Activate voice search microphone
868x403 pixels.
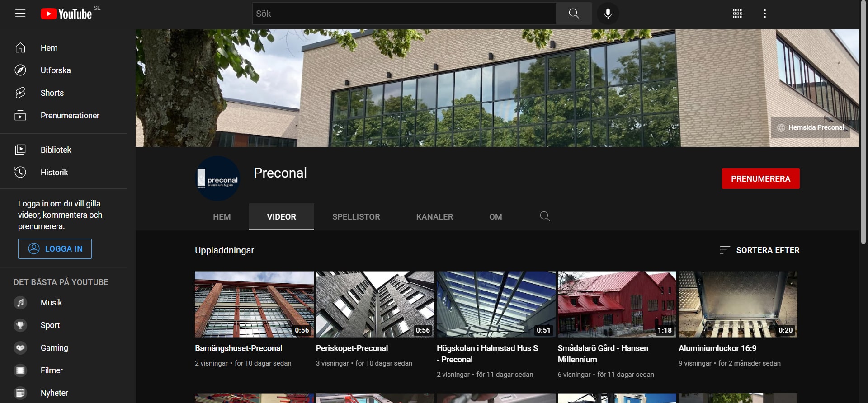tap(608, 14)
